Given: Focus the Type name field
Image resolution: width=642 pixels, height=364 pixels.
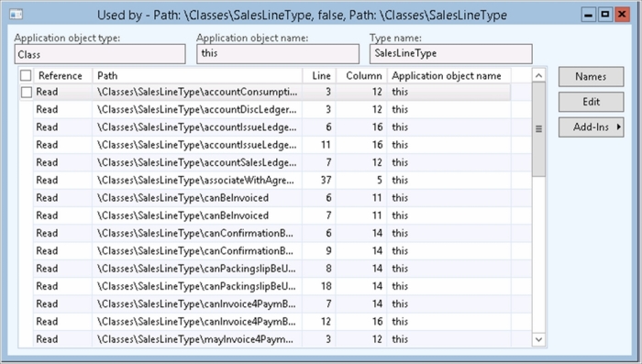Looking at the screenshot, I should 451,54.
